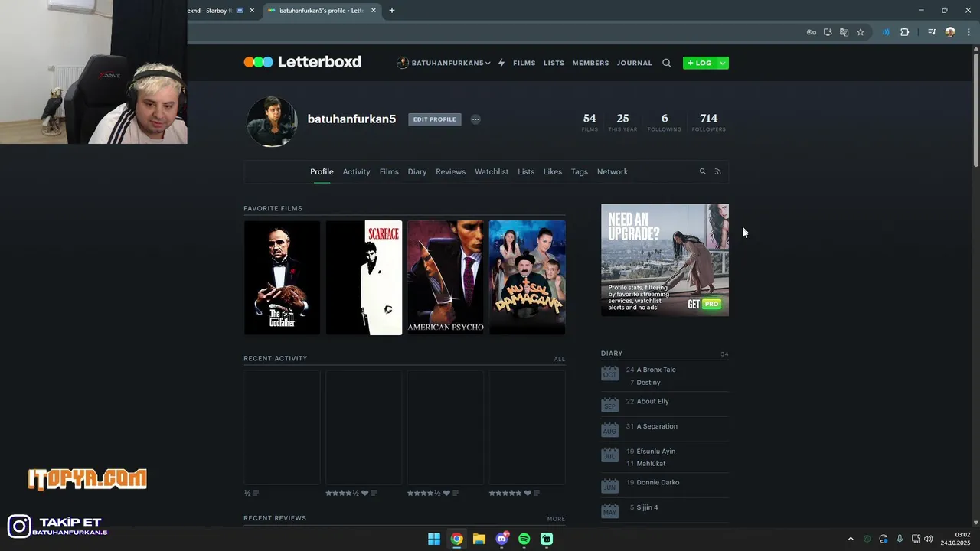Click the ALL link for Recent Activity
Screen dimensions: 980x551
560,359
